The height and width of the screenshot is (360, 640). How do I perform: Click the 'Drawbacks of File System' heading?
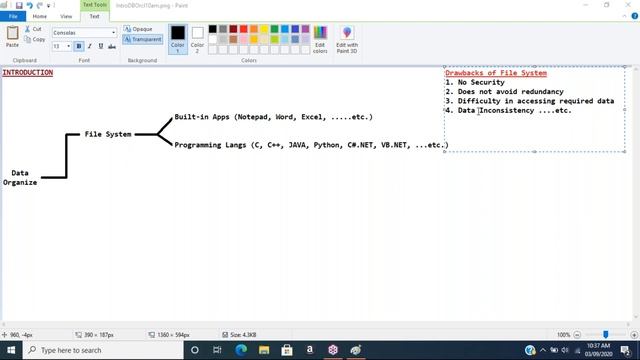coord(496,73)
